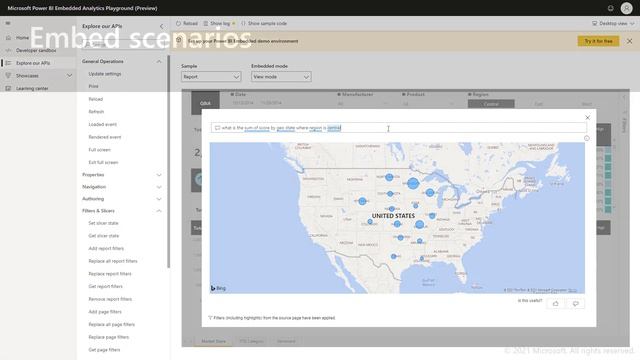Image resolution: width=640 pixels, height=360 pixels.
Task: Click the info icon beside Q&A box
Action: click(x=587, y=138)
